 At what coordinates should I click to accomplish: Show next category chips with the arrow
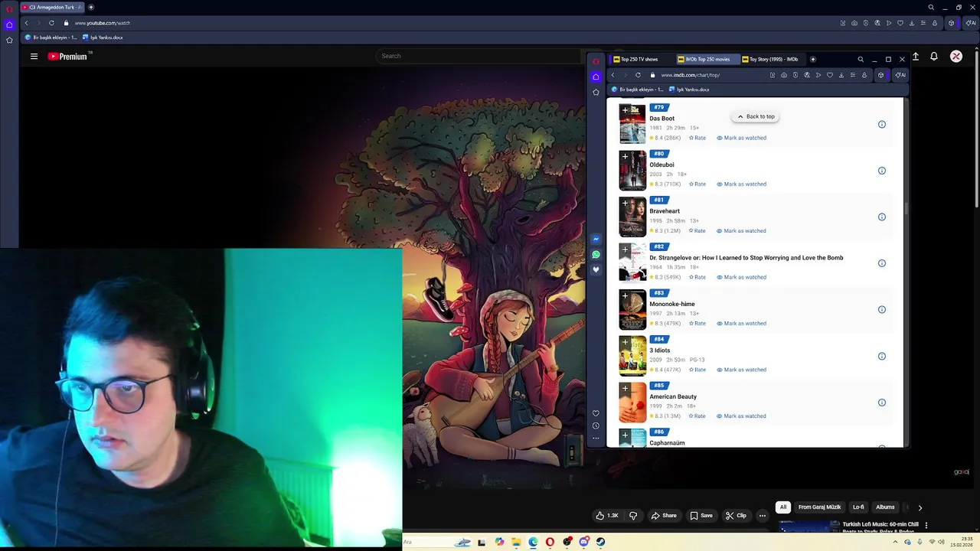tap(920, 507)
